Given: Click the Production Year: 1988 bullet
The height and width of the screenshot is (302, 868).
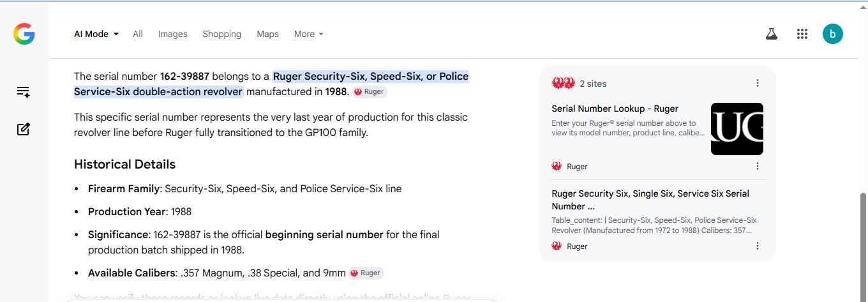Looking at the screenshot, I should click(140, 211).
